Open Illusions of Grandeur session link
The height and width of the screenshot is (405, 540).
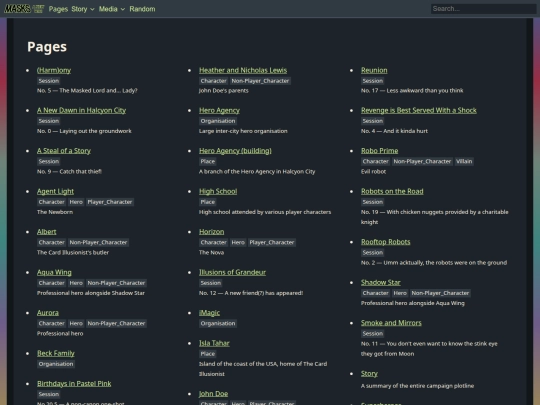pos(232,272)
